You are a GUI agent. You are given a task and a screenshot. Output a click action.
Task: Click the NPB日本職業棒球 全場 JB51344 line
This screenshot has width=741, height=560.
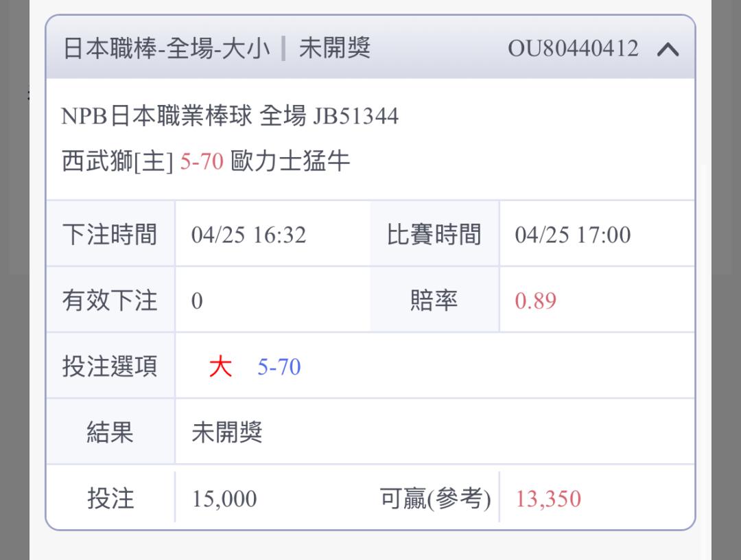coord(230,116)
